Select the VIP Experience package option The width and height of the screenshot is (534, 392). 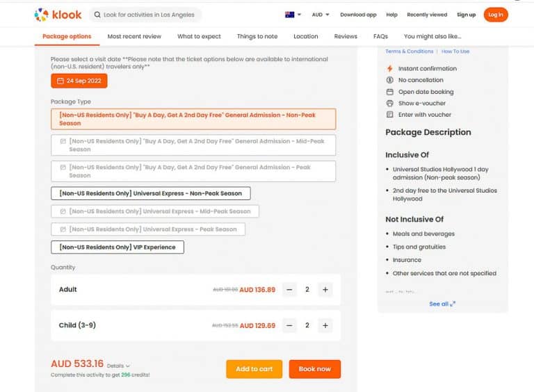[x=118, y=247]
